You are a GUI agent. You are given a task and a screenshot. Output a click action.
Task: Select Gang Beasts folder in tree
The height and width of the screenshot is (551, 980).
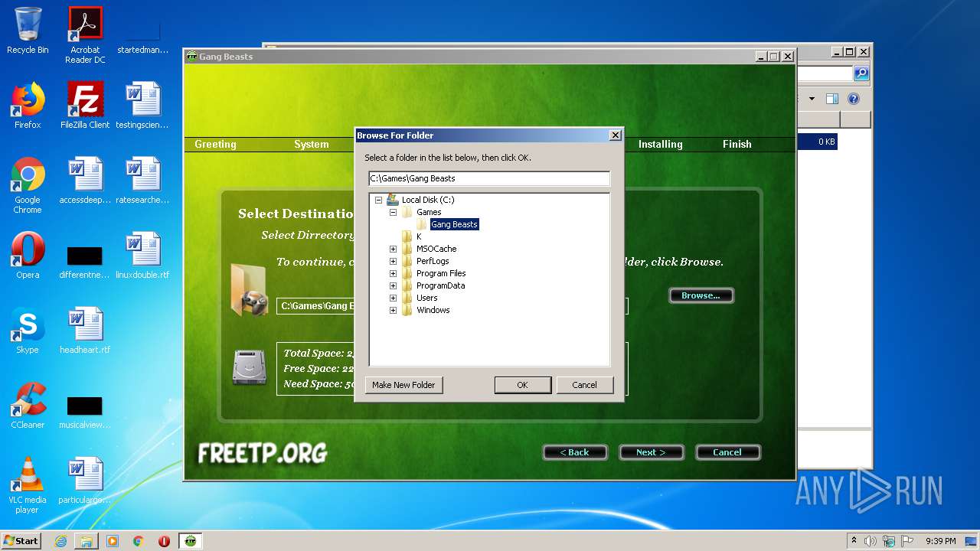pos(454,224)
